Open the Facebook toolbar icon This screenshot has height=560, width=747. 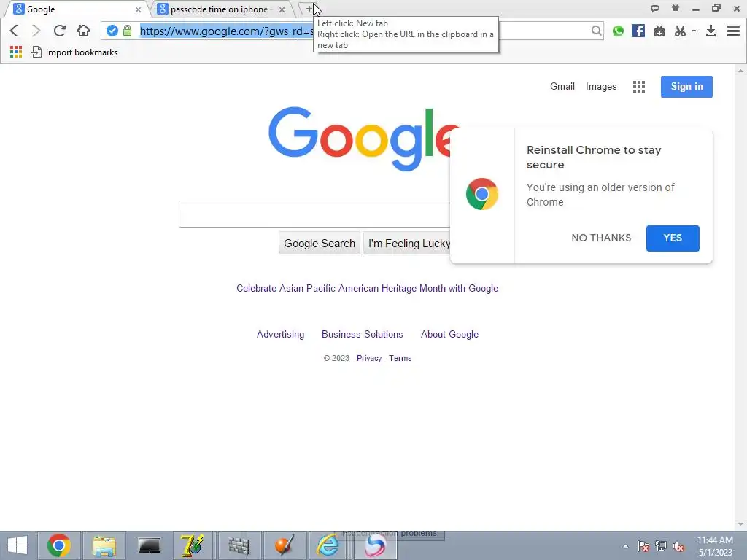pos(638,31)
